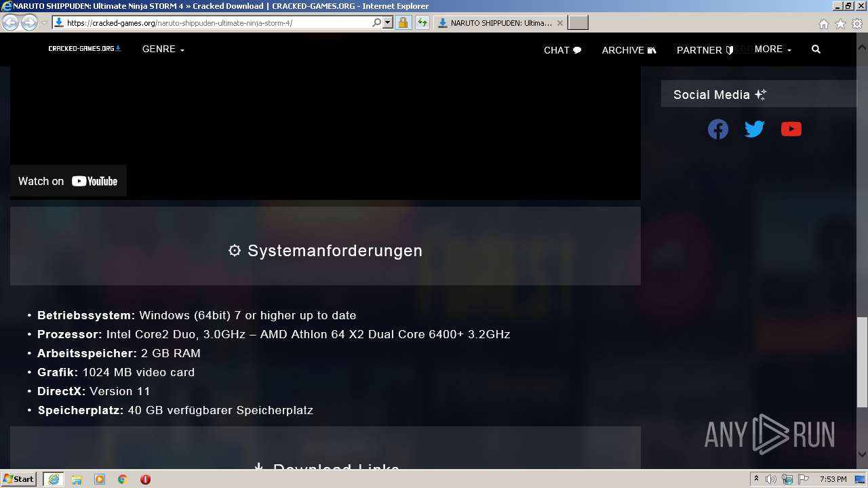Click the CRACKED-GAMES.ORG site logo
The image size is (868, 488).
(x=85, y=49)
